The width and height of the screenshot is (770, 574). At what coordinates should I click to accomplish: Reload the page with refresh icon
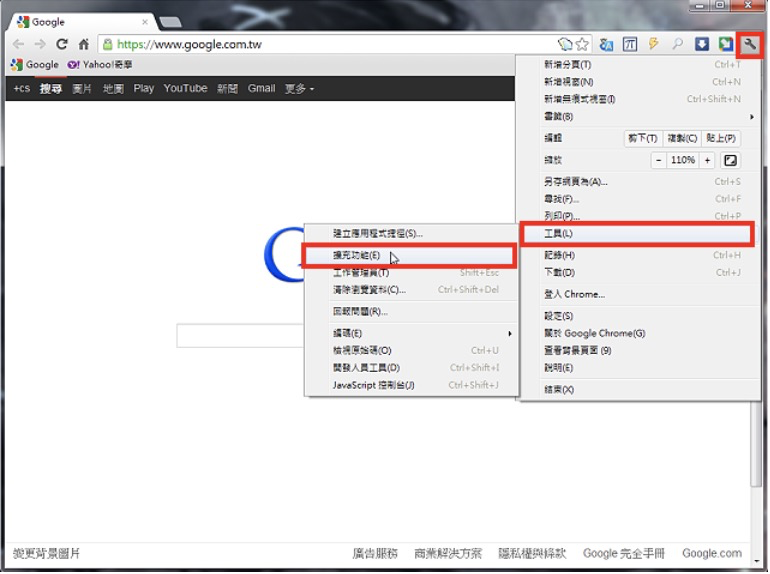[62, 45]
